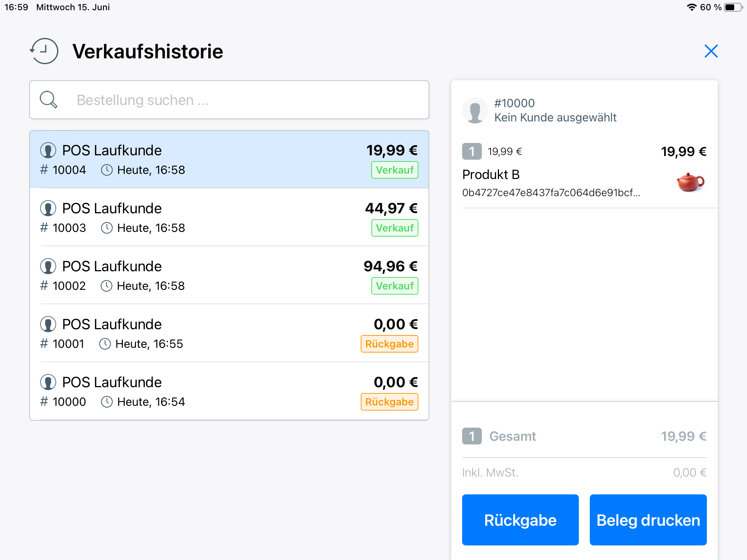
Task: Click the Verkauf badge on order 10003
Action: point(395,228)
